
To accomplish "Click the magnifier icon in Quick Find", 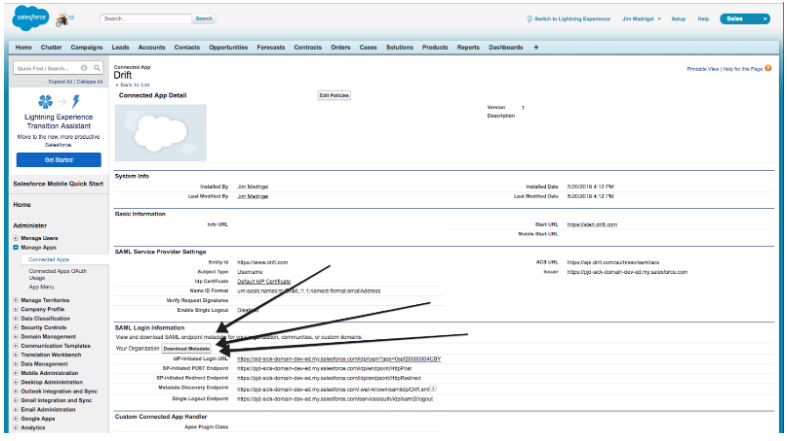I will [97, 68].
